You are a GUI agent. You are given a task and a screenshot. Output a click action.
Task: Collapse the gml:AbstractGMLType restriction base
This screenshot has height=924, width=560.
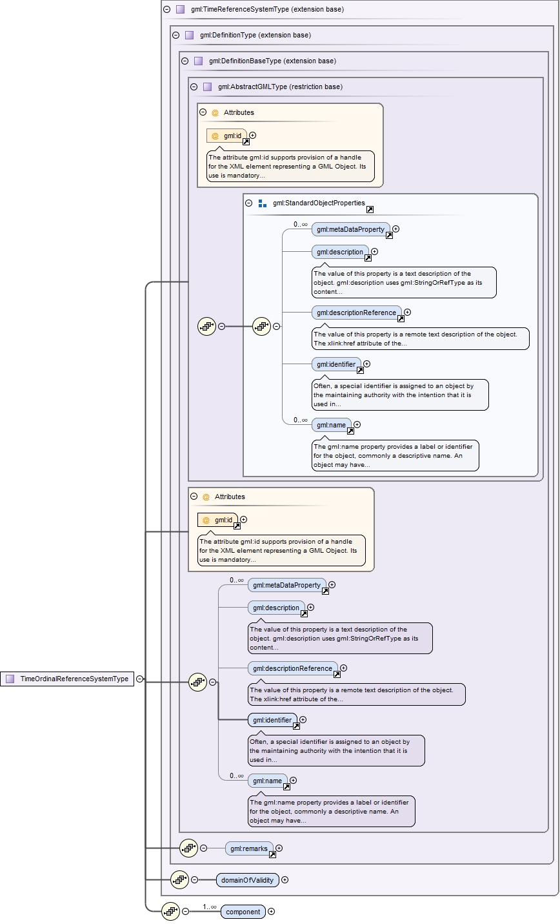coord(194,87)
